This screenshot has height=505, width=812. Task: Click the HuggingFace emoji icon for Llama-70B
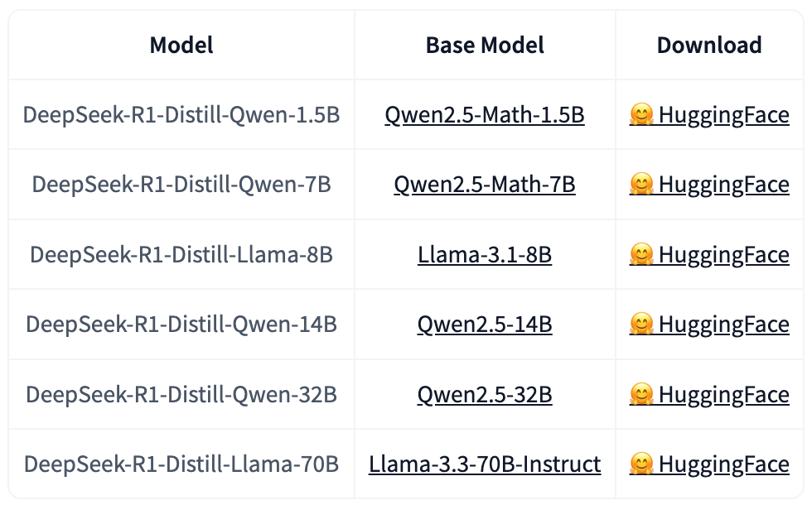(642, 464)
